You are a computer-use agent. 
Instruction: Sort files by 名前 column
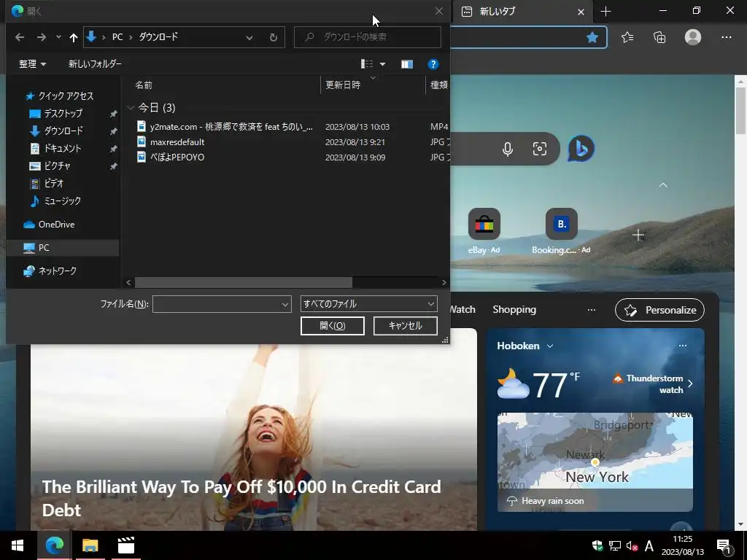(x=144, y=85)
